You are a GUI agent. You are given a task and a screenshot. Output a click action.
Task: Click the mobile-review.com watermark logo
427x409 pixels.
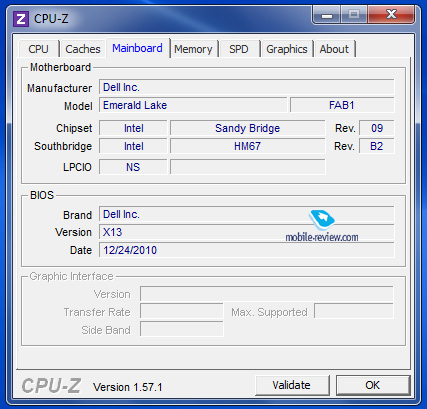click(x=322, y=227)
